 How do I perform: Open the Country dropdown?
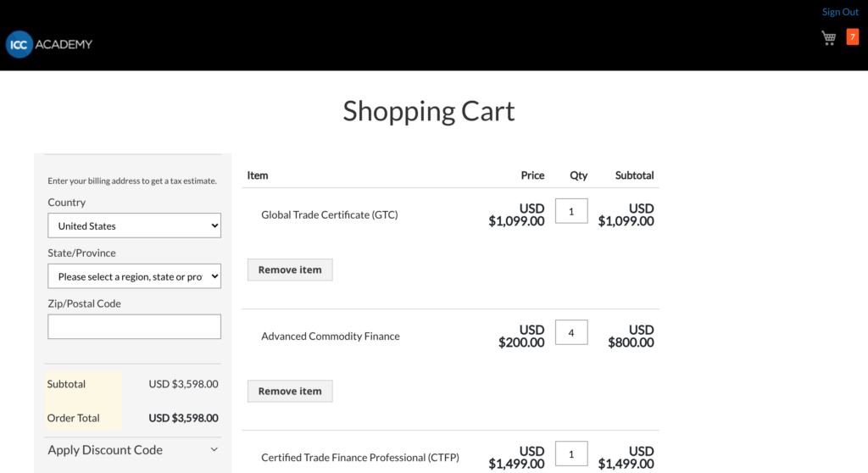(x=134, y=226)
